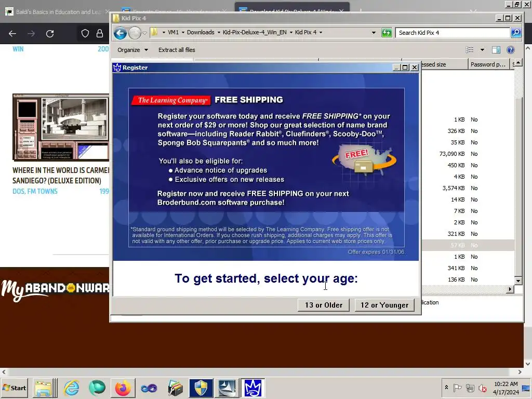This screenshot has height=399, width=532.
Task: Click the free shipping package graphic
Action: (364, 160)
